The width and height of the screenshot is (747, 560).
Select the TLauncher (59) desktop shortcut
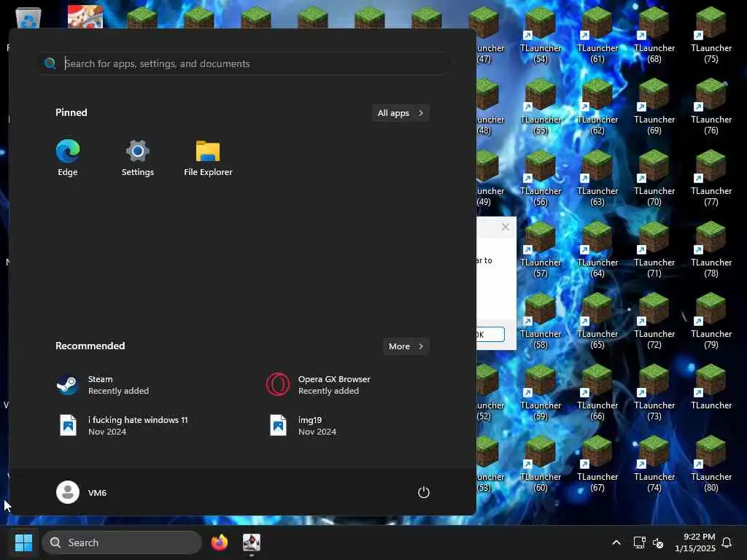pyautogui.click(x=541, y=392)
